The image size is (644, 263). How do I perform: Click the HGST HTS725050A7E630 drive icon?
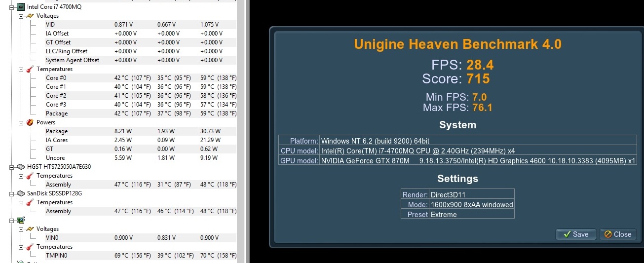pyautogui.click(x=21, y=167)
